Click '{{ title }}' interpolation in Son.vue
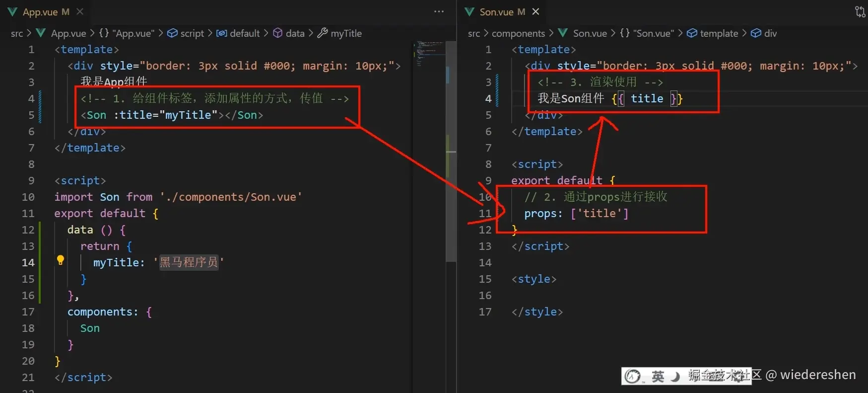 pyautogui.click(x=647, y=98)
